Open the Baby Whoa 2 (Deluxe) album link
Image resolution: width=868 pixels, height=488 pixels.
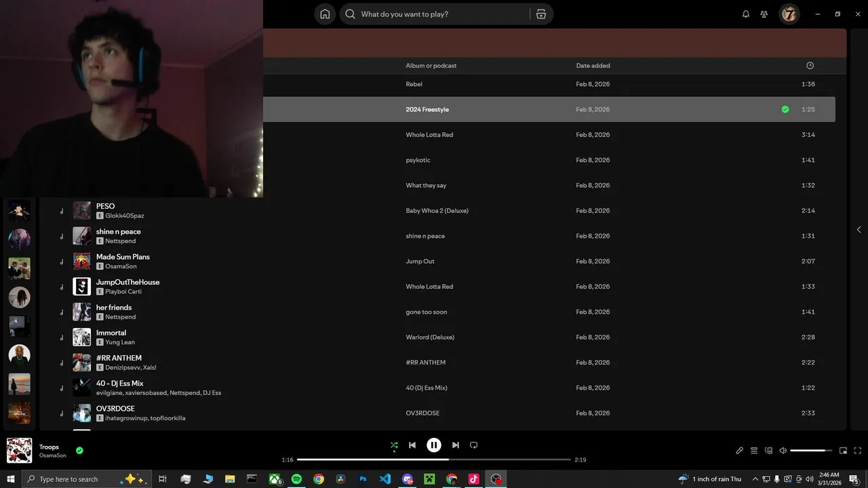[437, 211]
